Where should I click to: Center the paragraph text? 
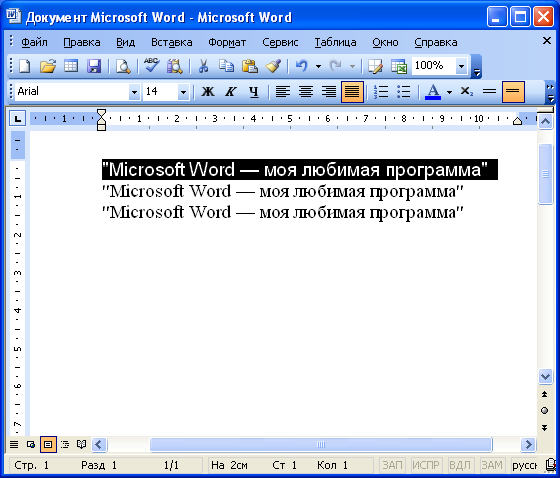pyautogui.click(x=306, y=92)
